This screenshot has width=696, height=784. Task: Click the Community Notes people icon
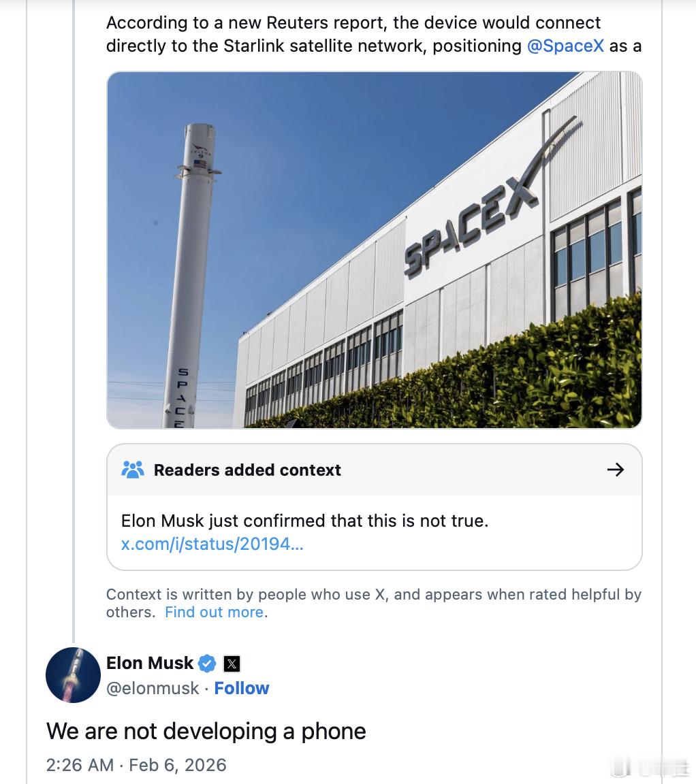point(133,469)
